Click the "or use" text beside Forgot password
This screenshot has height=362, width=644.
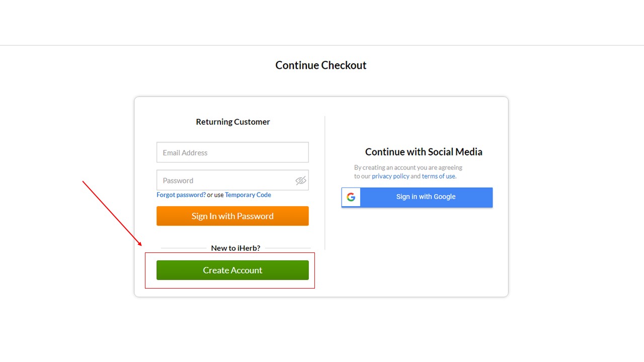point(215,195)
